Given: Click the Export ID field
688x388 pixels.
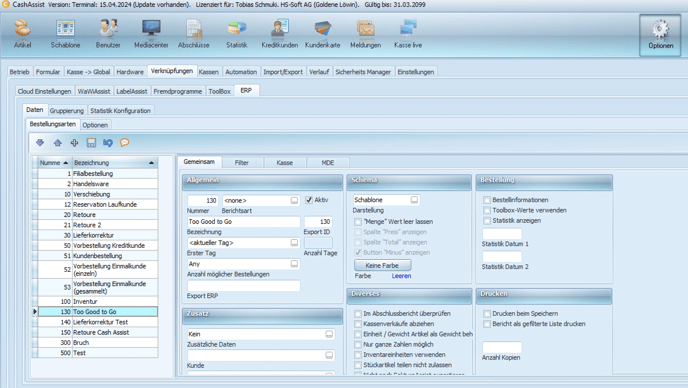Looking at the screenshot, I should 318,222.
